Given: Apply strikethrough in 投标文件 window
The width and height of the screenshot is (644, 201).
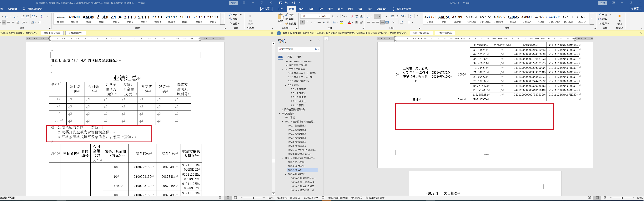Looking at the screenshot, I should tap(319, 22).
